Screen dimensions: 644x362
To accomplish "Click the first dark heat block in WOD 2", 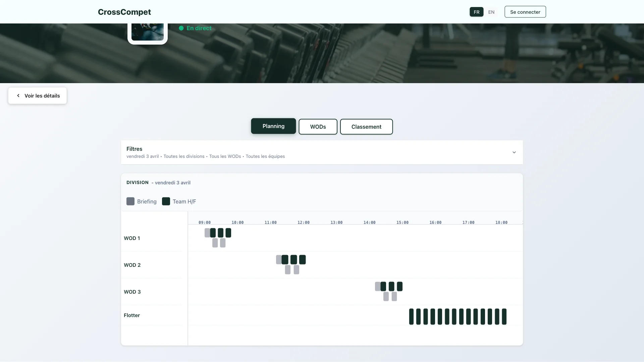I will [285, 259].
